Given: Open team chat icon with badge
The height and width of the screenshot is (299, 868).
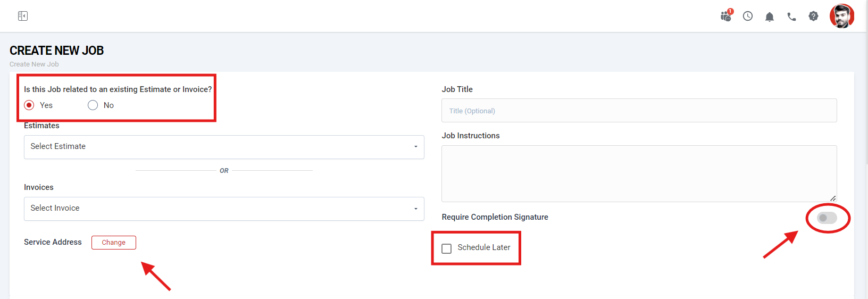Looking at the screenshot, I should pos(726,16).
